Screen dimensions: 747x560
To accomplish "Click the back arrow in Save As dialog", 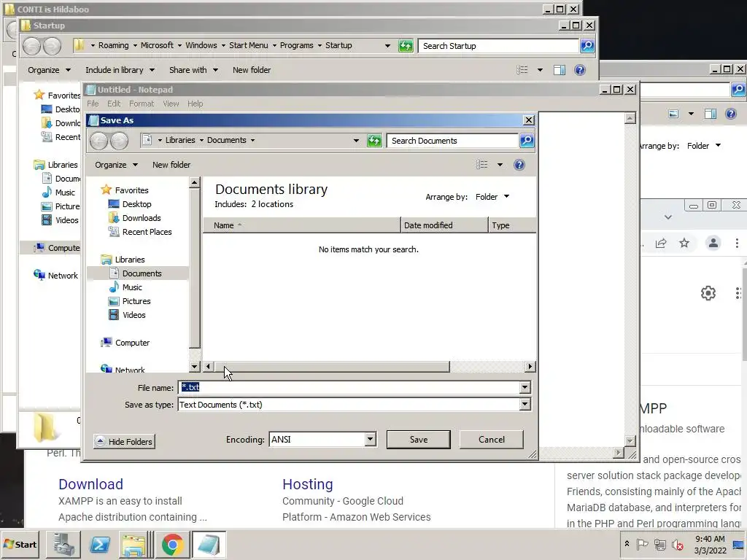I will pyautogui.click(x=99, y=141).
